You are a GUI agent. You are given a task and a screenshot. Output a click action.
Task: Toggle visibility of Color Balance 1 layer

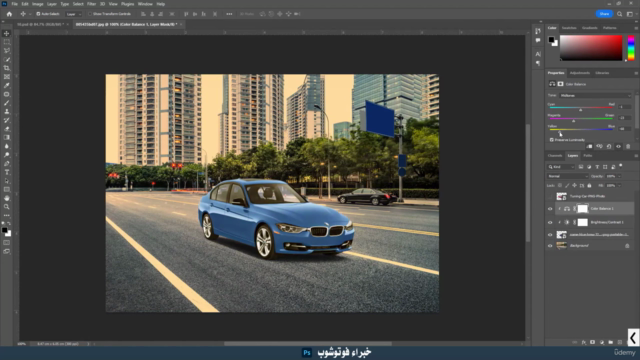[550, 209]
